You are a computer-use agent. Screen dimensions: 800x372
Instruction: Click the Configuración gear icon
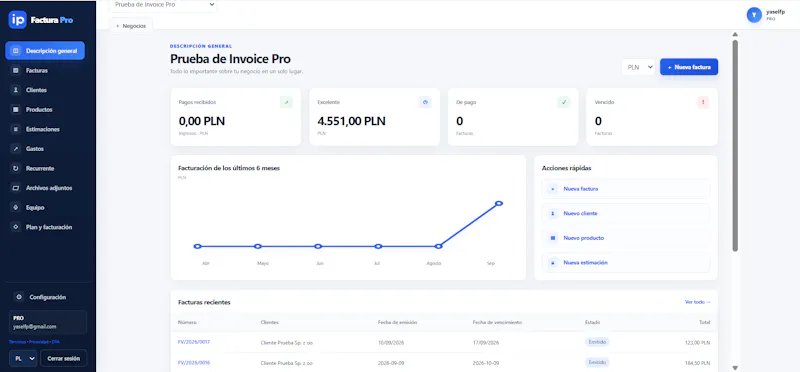point(19,297)
